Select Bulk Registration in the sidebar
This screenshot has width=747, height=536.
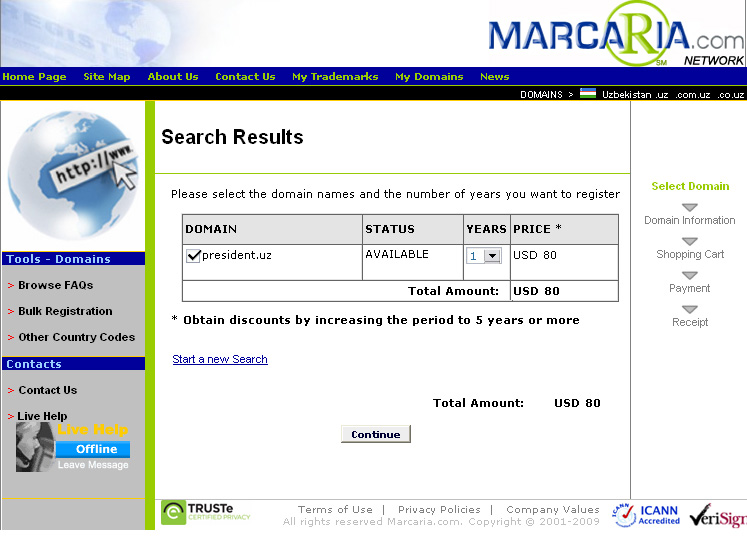click(x=65, y=311)
